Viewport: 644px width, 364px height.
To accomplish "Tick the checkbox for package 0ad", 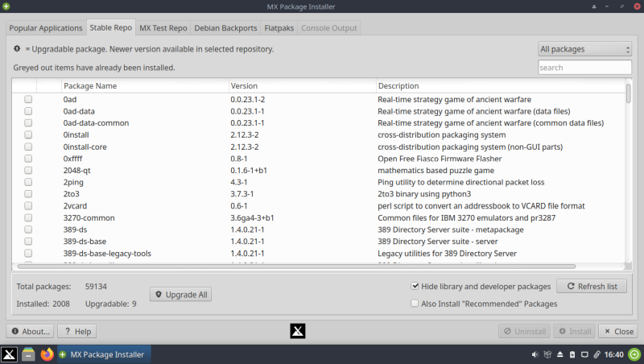I will coord(28,99).
